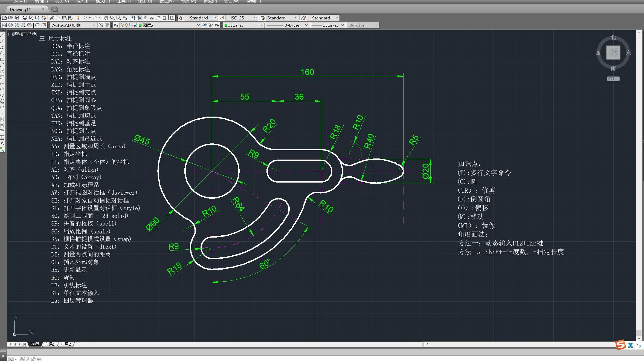Image resolution: width=644 pixels, height=361 pixels.
Task: Click ViewCube 西 direction
Action: [598, 53]
